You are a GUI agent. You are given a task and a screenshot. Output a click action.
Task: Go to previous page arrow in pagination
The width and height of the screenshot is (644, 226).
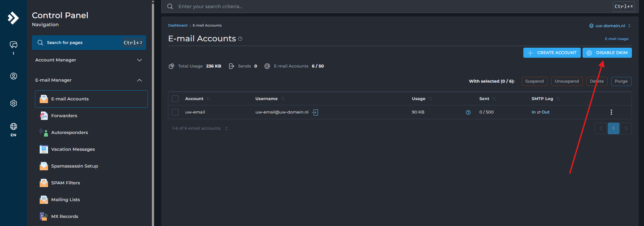click(x=601, y=128)
